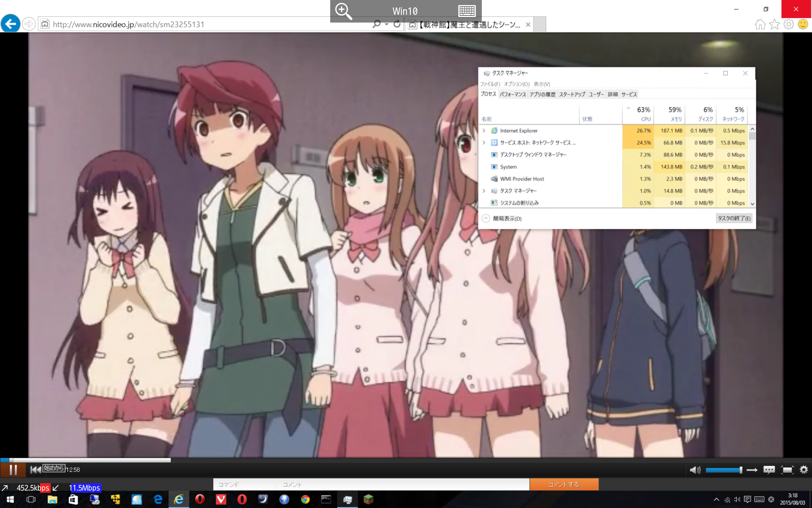Open player settings gear

click(804, 470)
